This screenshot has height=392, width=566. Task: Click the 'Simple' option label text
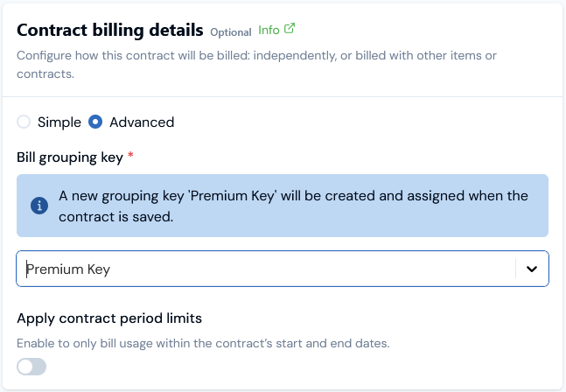coord(59,122)
